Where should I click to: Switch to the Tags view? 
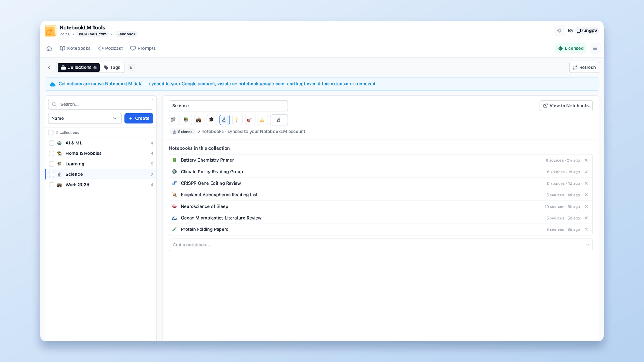click(112, 68)
